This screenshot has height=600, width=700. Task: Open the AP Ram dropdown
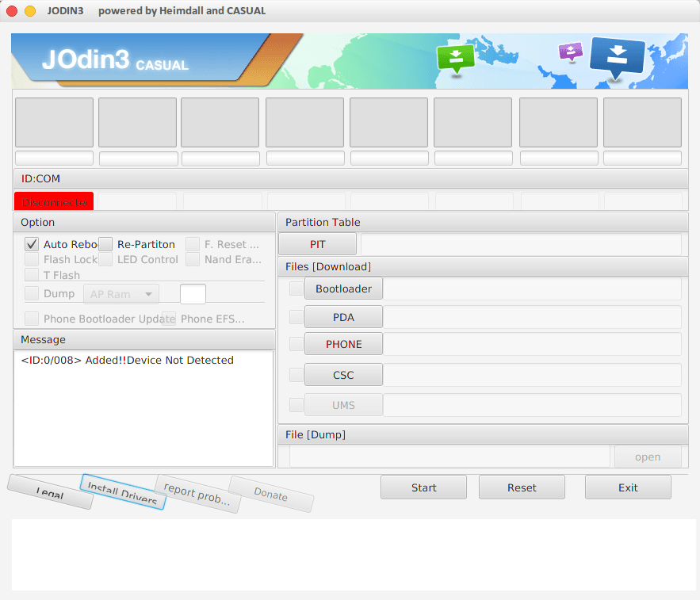pyautogui.click(x=121, y=294)
